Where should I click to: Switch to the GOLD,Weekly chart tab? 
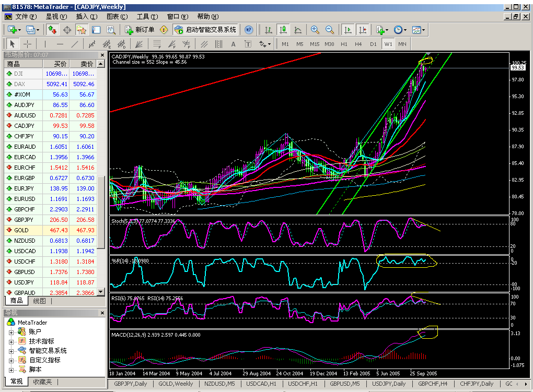coord(176,384)
